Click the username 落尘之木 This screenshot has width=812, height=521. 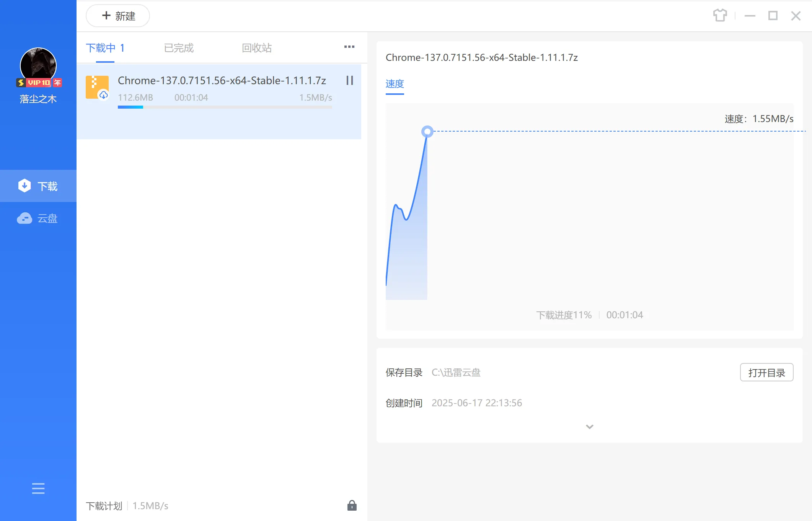tap(38, 99)
